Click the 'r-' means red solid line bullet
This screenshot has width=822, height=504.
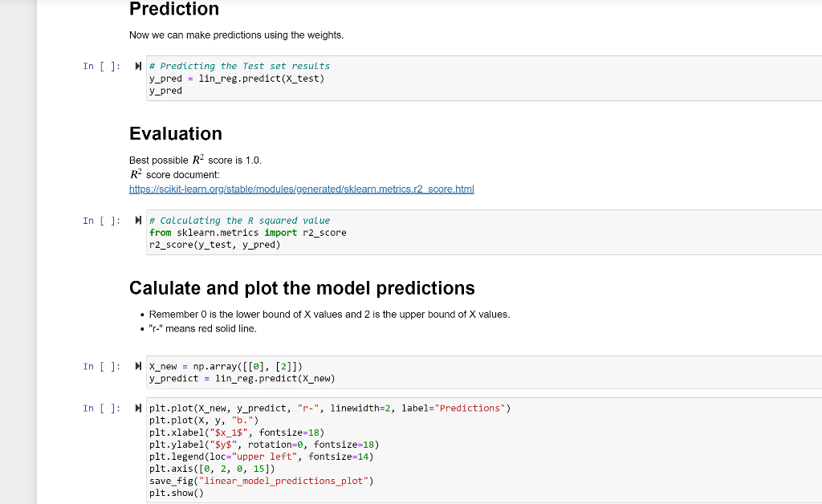pyautogui.click(x=203, y=328)
